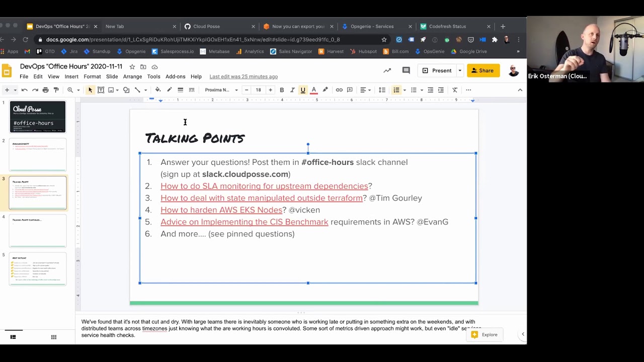
Task: Expand the bulleted list style arrow
Action: click(422, 90)
